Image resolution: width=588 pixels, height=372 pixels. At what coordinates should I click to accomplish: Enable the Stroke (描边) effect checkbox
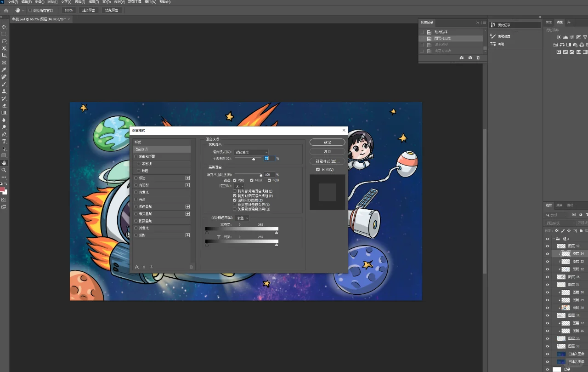[136, 178]
